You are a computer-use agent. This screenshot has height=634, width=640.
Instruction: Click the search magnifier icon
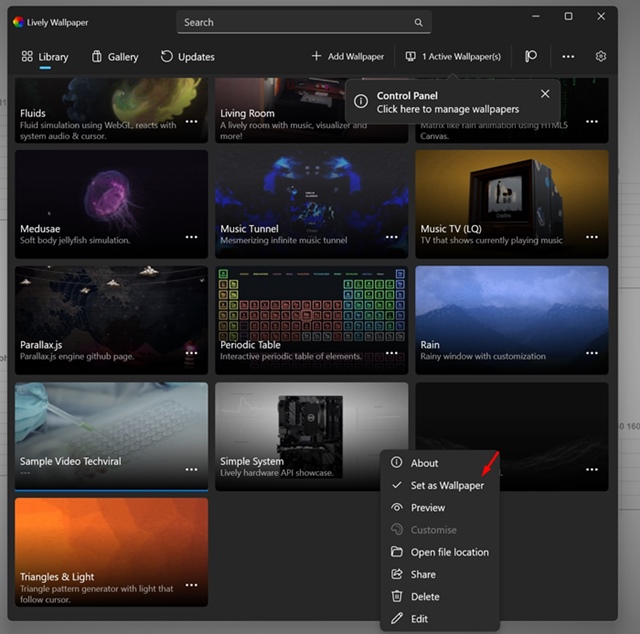coord(418,22)
